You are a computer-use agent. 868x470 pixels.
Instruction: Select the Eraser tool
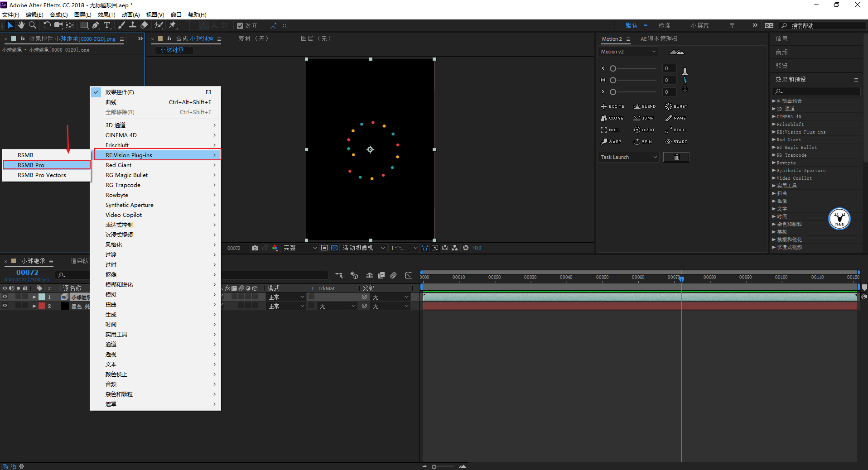(144, 25)
